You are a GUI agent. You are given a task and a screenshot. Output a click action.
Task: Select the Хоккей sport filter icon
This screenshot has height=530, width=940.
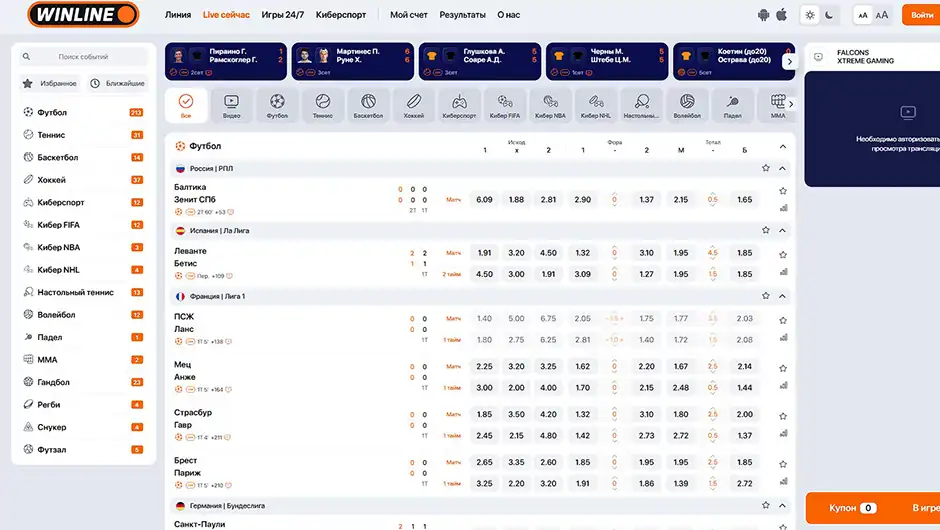[x=413, y=106]
